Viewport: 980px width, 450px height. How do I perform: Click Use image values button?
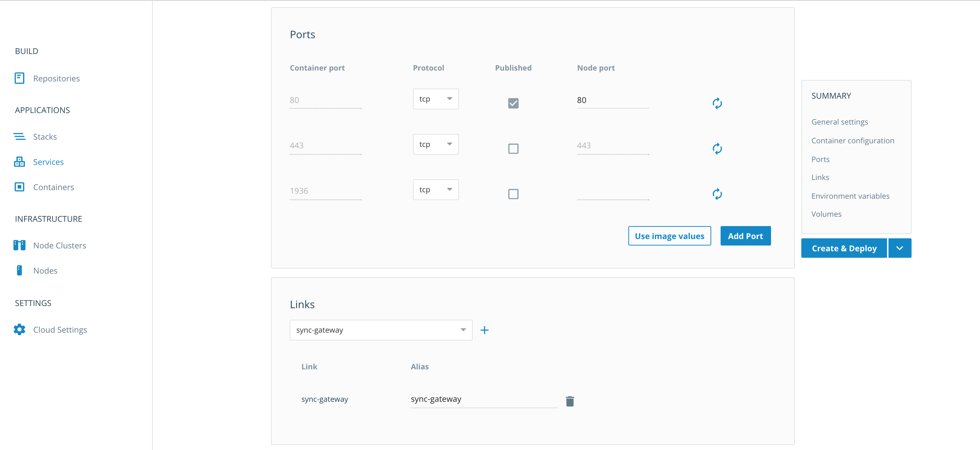point(669,236)
